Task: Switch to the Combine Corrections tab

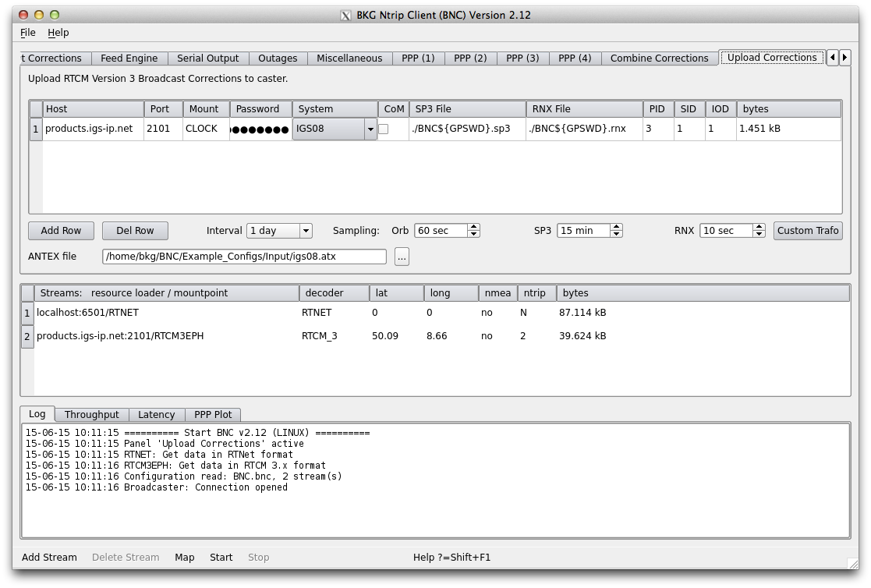Action: click(x=659, y=58)
